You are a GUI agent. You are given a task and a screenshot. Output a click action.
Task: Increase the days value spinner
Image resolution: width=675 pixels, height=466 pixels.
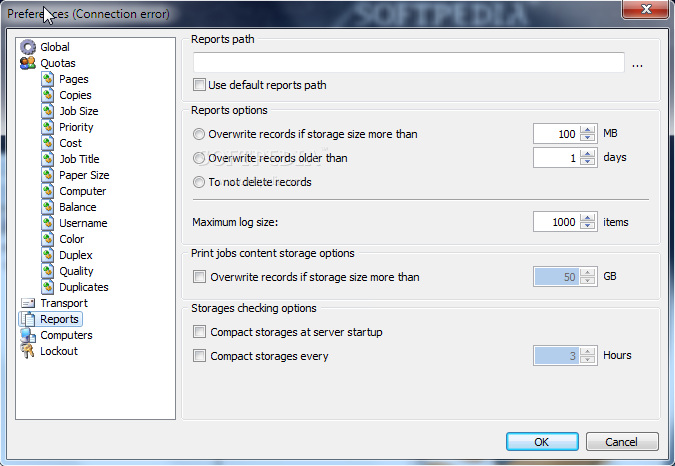[588, 153]
